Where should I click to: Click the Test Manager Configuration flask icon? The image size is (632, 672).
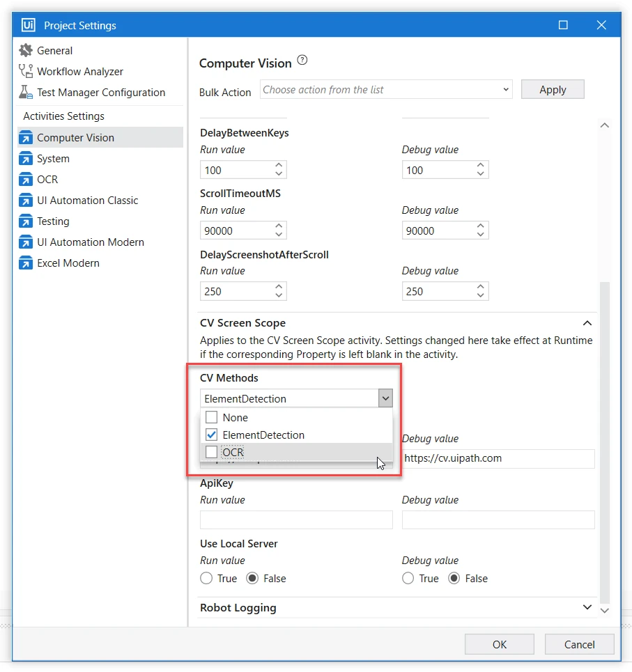click(x=26, y=92)
